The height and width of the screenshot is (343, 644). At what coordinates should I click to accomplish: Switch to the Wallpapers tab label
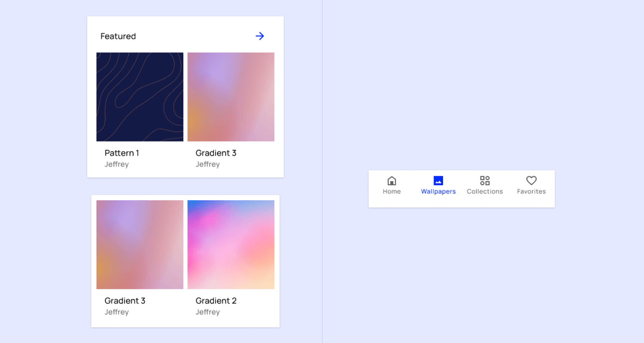point(438,192)
